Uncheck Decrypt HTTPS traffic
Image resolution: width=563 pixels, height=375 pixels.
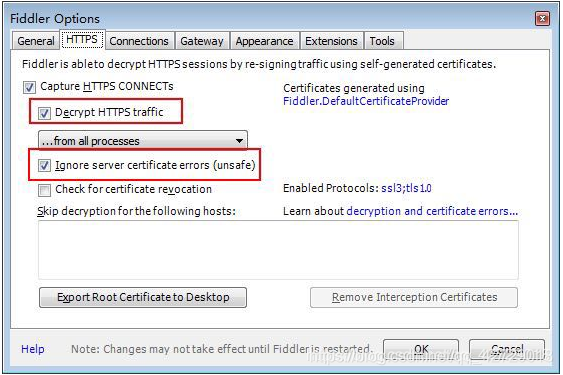tap(44, 113)
